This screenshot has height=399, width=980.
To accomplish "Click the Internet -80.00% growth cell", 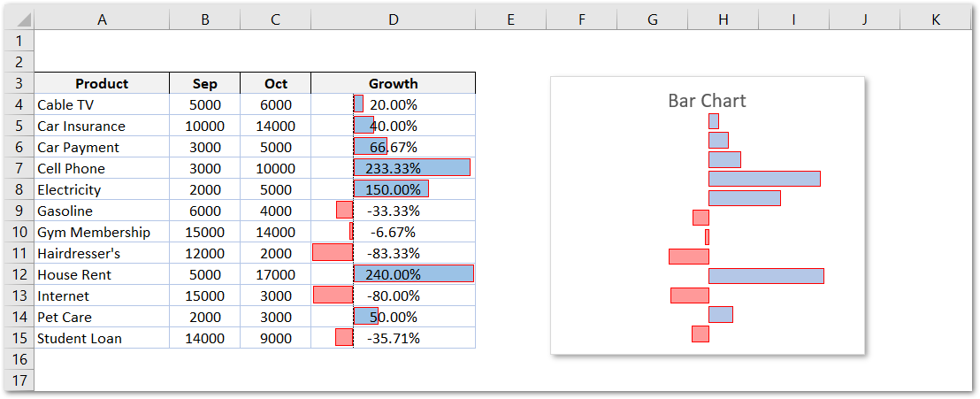I will click(x=393, y=295).
